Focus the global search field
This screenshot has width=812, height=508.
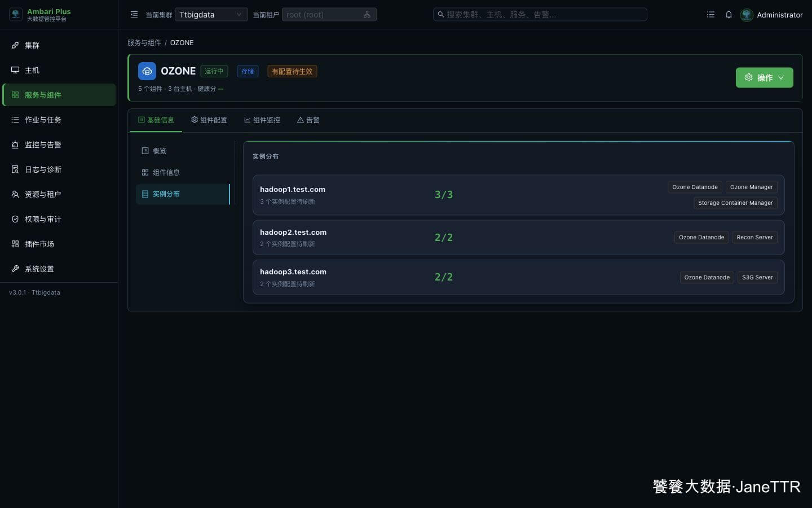(540, 15)
